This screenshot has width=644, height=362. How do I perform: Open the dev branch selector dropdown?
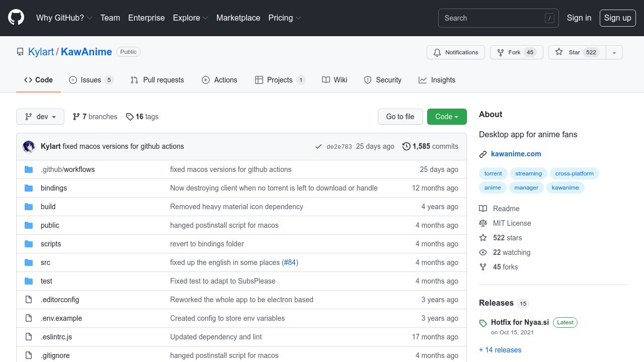[40, 117]
